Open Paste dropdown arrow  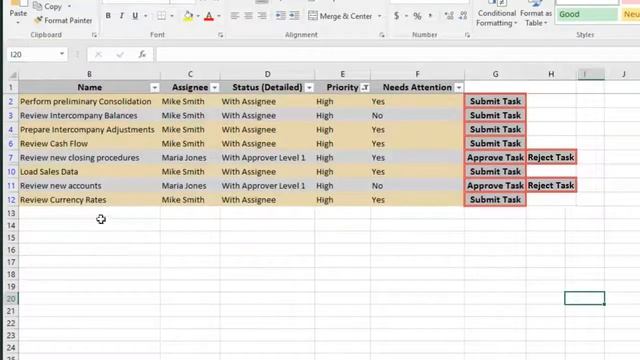point(18,22)
